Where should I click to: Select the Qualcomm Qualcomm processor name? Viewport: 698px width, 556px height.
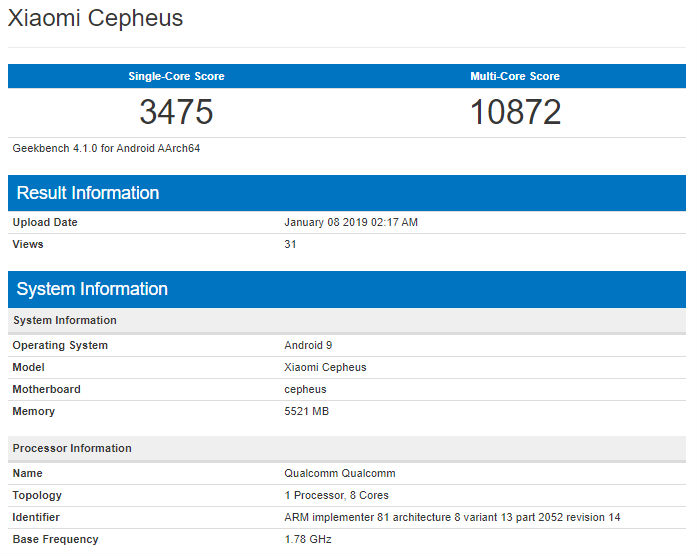[x=340, y=473]
